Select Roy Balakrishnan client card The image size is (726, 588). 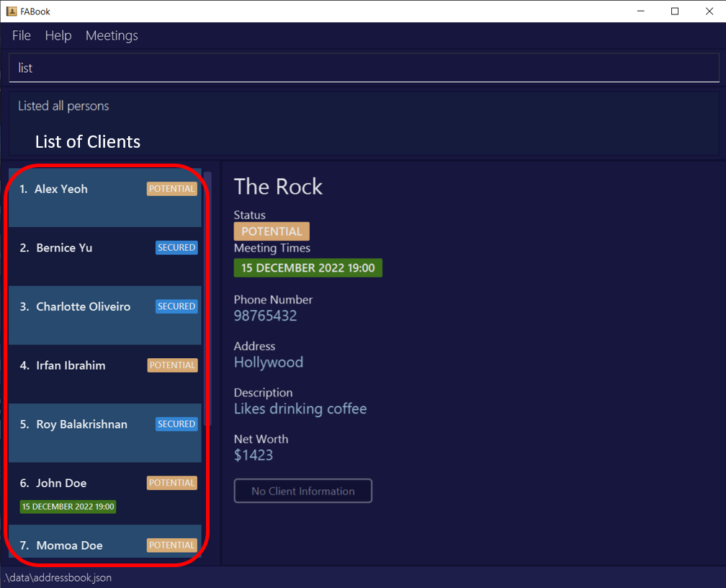(x=105, y=433)
